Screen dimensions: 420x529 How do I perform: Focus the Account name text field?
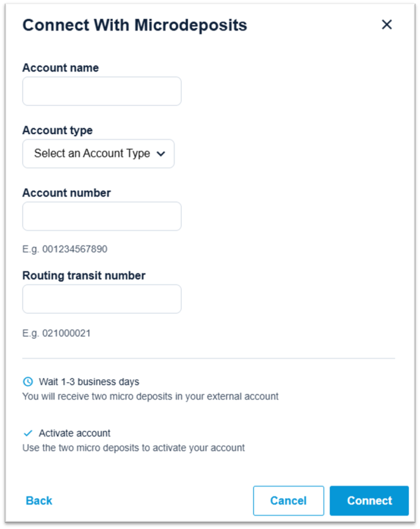point(102,91)
